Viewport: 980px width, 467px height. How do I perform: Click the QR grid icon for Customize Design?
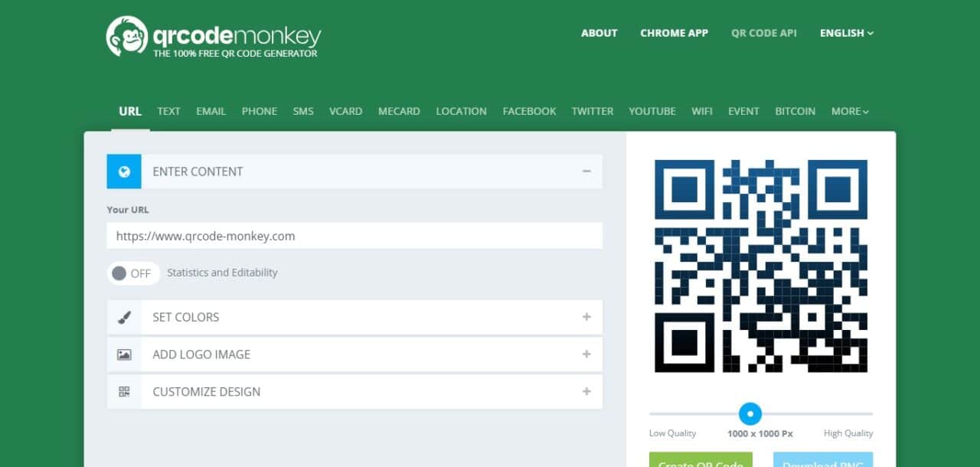(124, 392)
